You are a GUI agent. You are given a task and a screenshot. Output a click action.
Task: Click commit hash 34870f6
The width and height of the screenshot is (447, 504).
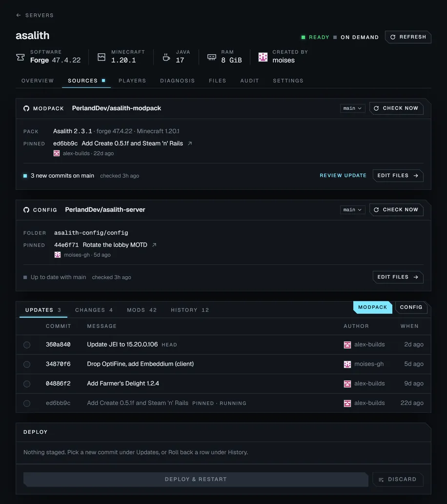click(x=58, y=364)
